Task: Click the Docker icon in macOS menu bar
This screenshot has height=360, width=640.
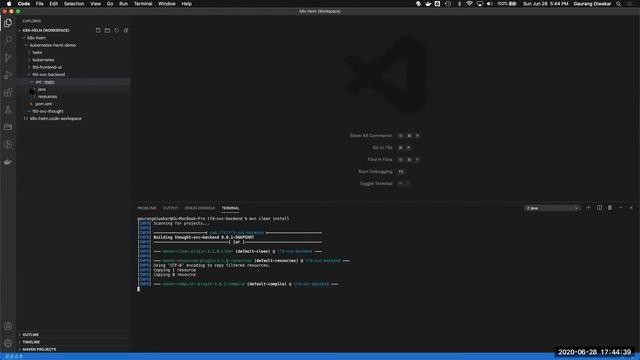Action: 428,4
